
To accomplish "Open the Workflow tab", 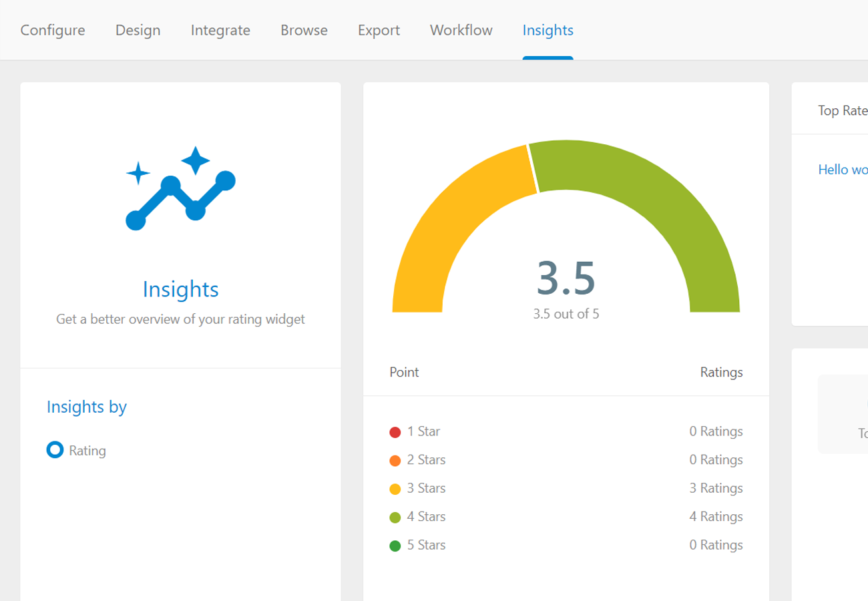I will click(461, 30).
